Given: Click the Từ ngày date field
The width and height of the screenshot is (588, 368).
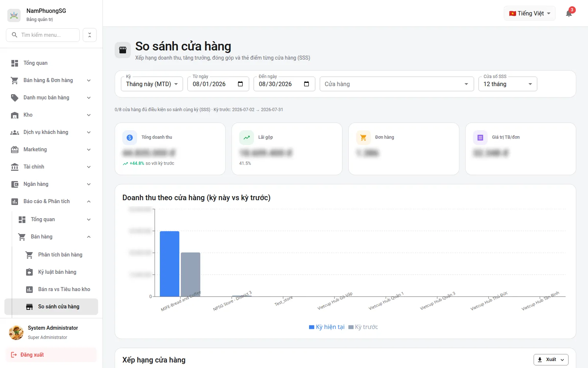Looking at the screenshot, I should click(218, 84).
